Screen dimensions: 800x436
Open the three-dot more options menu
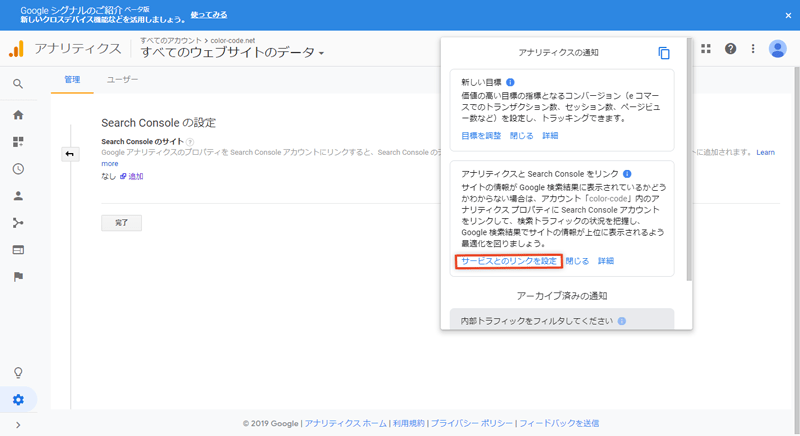(x=753, y=48)
